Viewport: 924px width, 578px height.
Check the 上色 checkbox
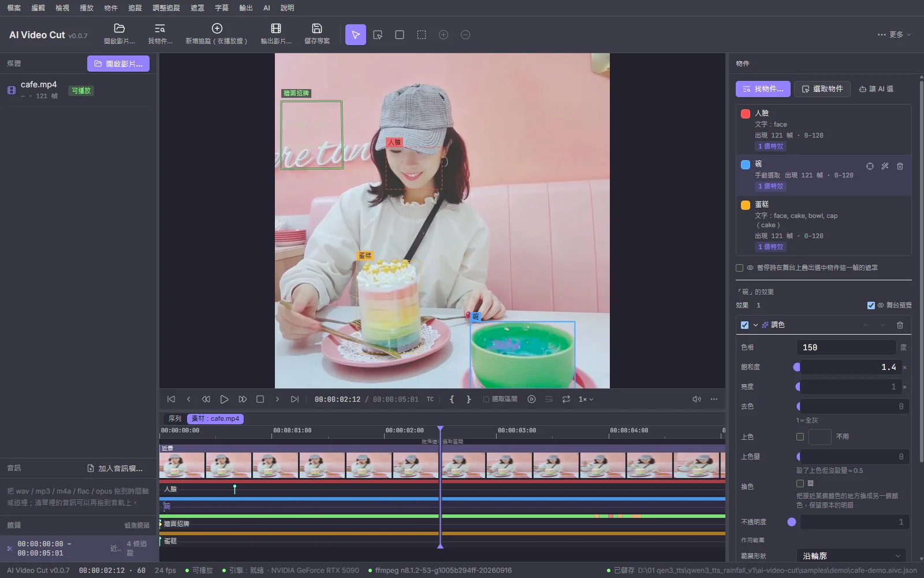point(800,436)
